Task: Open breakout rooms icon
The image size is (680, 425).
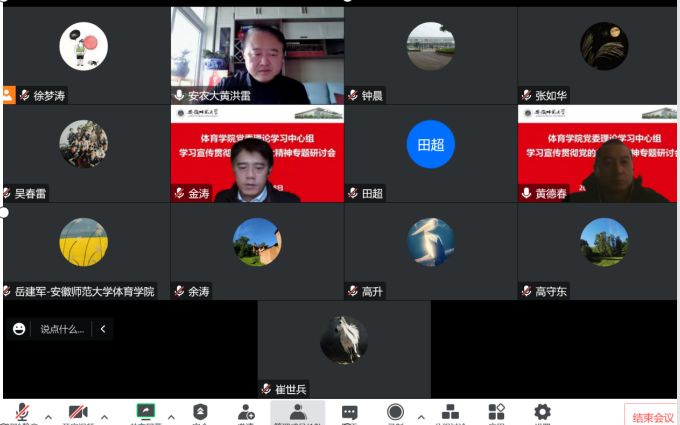Action: [x=450, y=412]
